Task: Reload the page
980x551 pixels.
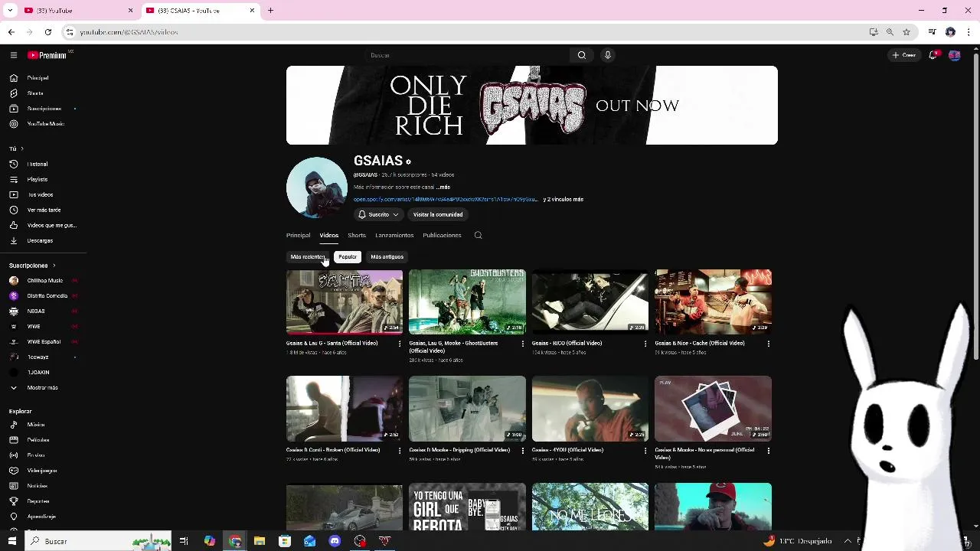Action: tap(47, 32)
